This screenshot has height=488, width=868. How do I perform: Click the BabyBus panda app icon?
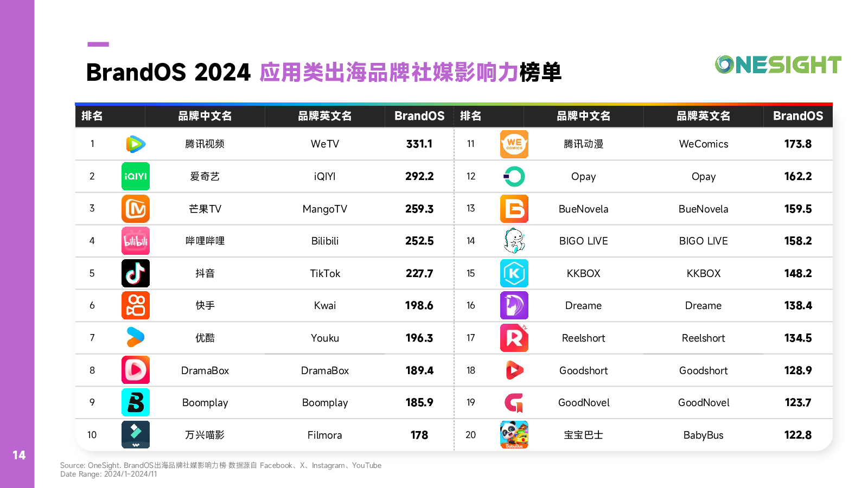pyautogui.click(x=514, y=435)
